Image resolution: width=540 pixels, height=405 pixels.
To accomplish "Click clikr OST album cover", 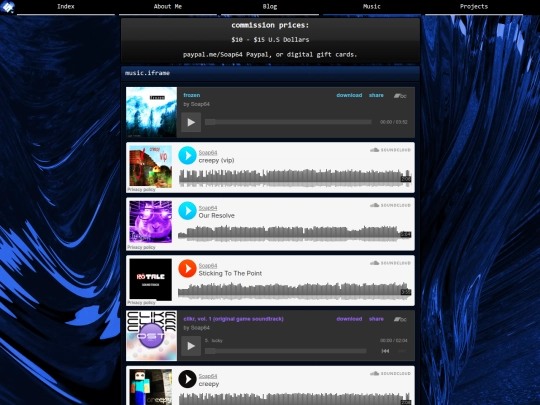I will click(152, 336).
